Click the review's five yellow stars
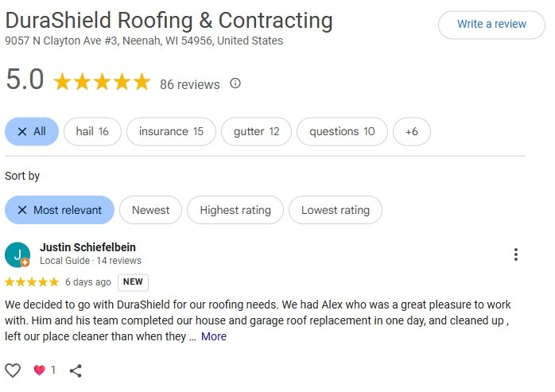Screen dimensions: 555x392 32,281
